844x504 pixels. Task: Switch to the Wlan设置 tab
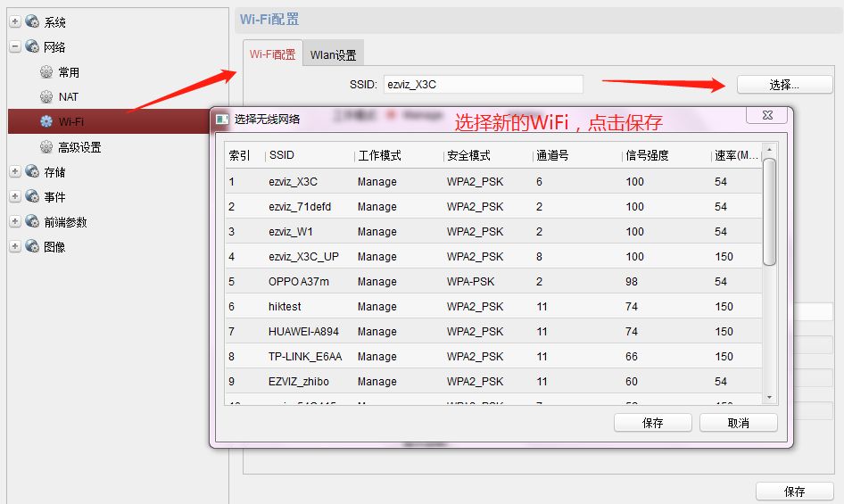click(333, 54)
